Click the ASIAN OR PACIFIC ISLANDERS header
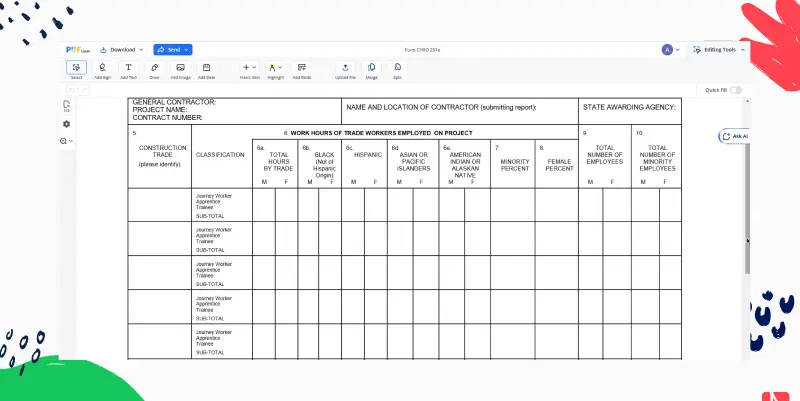The width and height of the screenshot is (800, 401). coord(413,161)
